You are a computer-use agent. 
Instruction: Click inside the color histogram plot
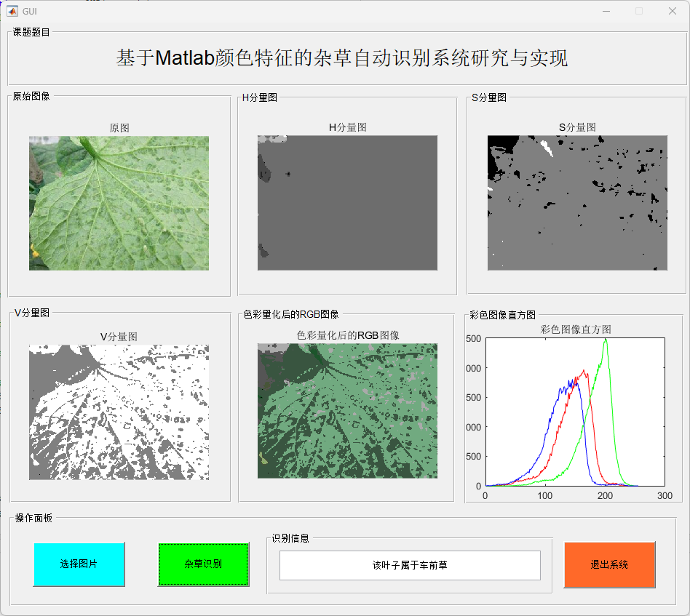(x=575, y=412)
